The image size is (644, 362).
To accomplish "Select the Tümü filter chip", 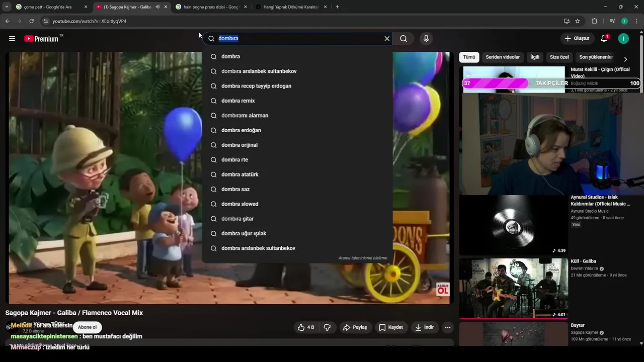I will (469, 57).
